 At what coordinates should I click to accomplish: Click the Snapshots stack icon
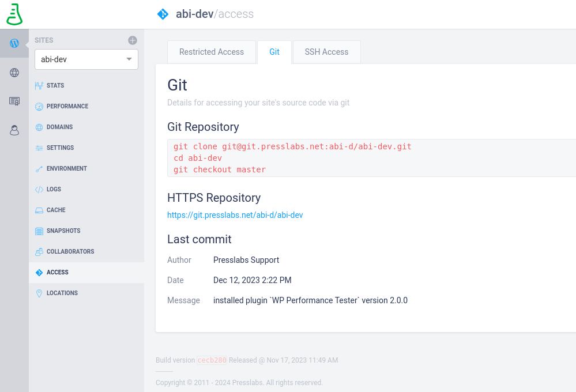tap(39, 231)
